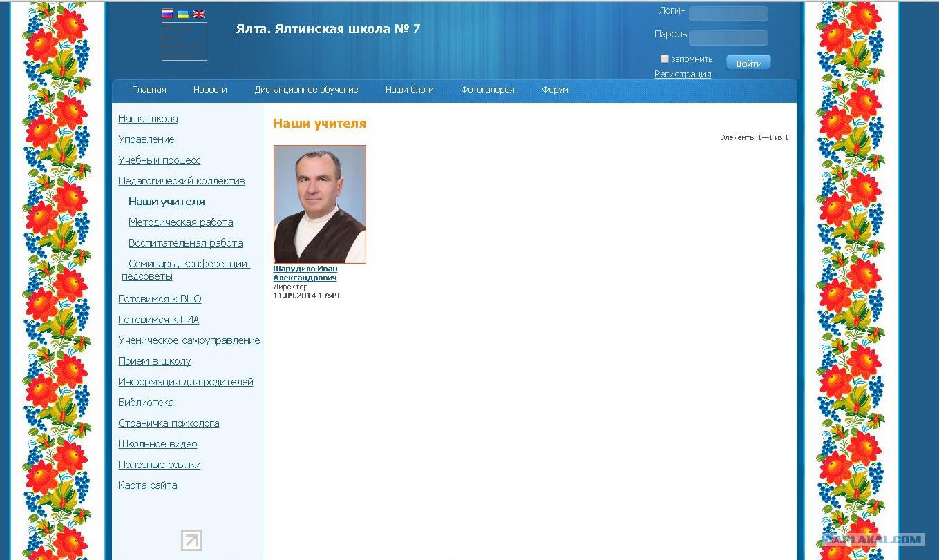Click the «Войти» login button

tap(748, 63)
